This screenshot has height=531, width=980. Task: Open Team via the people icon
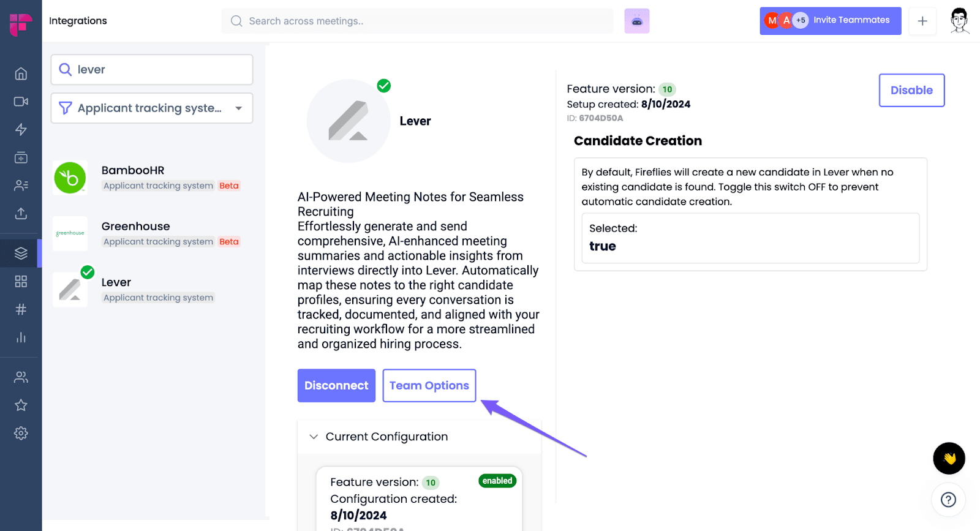[x=21, y=377]
